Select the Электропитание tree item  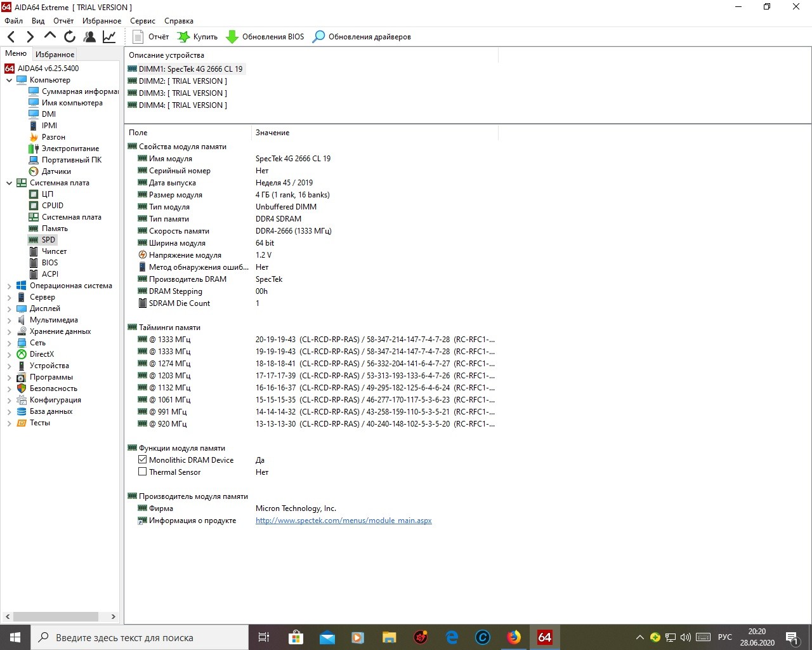(64, 149)
